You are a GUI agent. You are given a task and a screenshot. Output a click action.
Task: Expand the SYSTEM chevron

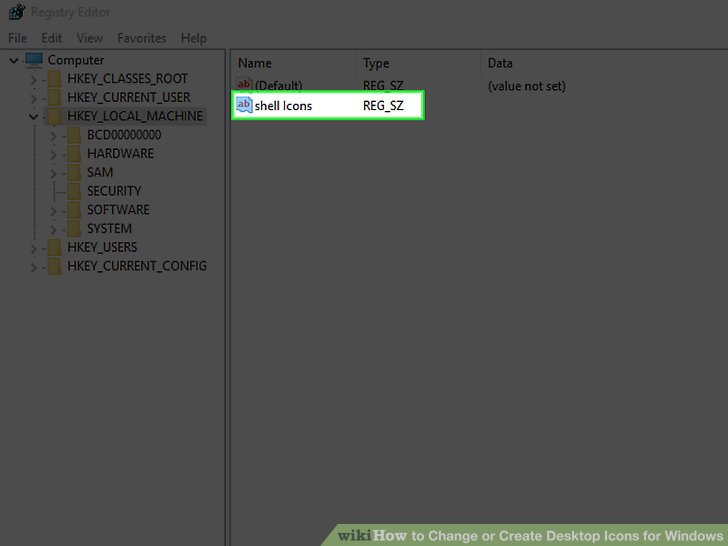53,230
